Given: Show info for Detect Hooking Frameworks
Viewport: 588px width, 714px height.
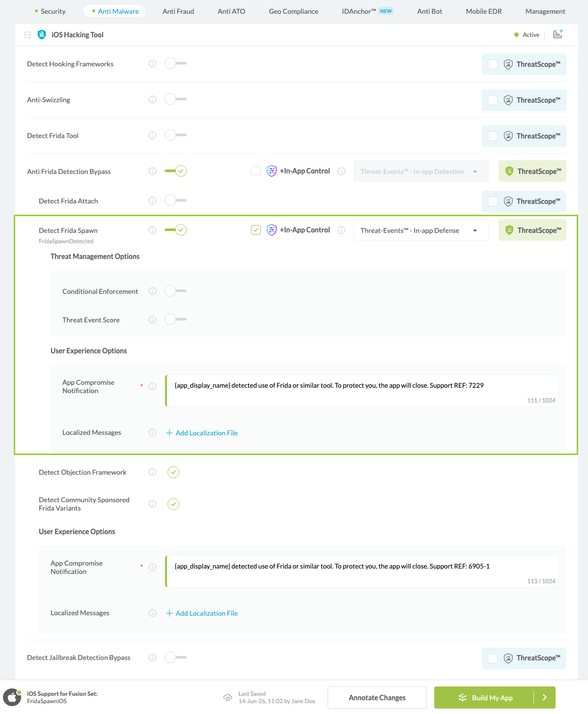Looking at the screenshot, I should [152, 63].
